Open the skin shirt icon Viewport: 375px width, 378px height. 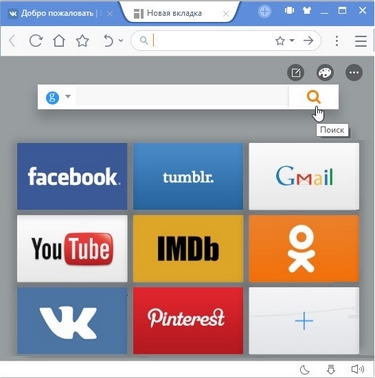(x=307, y=11)
